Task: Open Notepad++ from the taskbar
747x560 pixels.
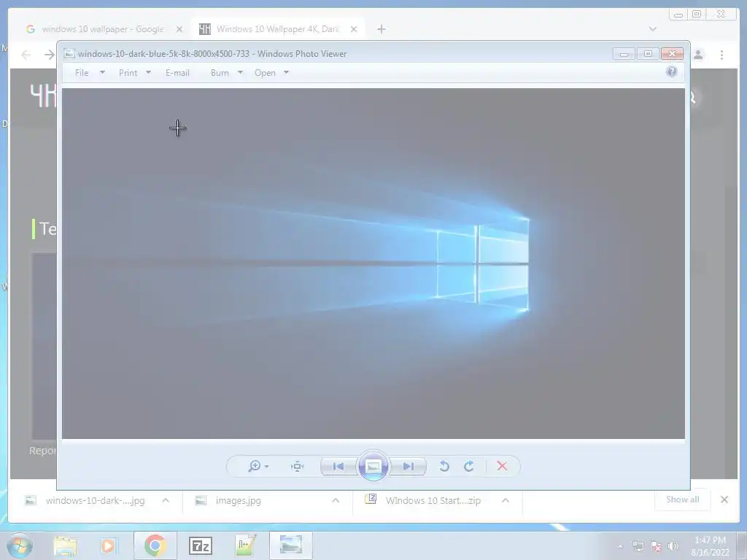Action: click(245, 545)
